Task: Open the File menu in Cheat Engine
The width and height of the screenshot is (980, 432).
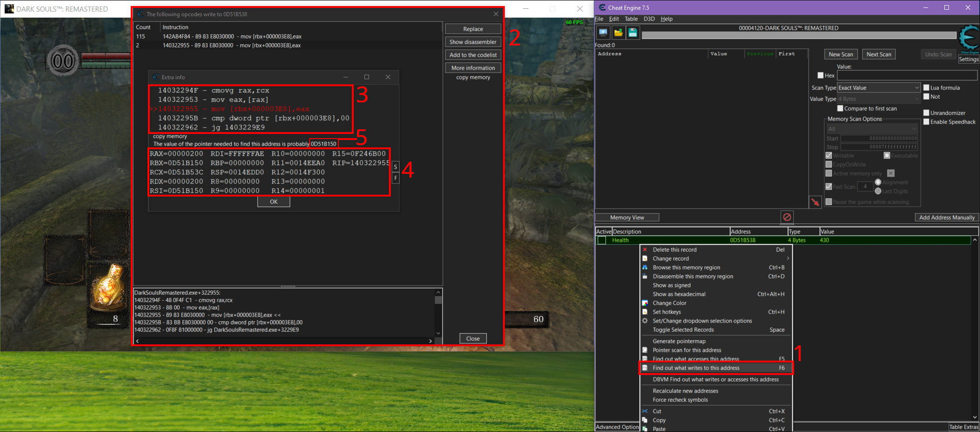Action: coord(599,19)
